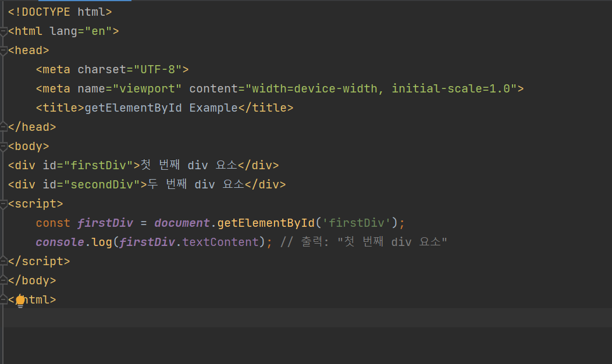The image size is (612, 364).
Task: Click the textContent property
Action: point(220,242)
